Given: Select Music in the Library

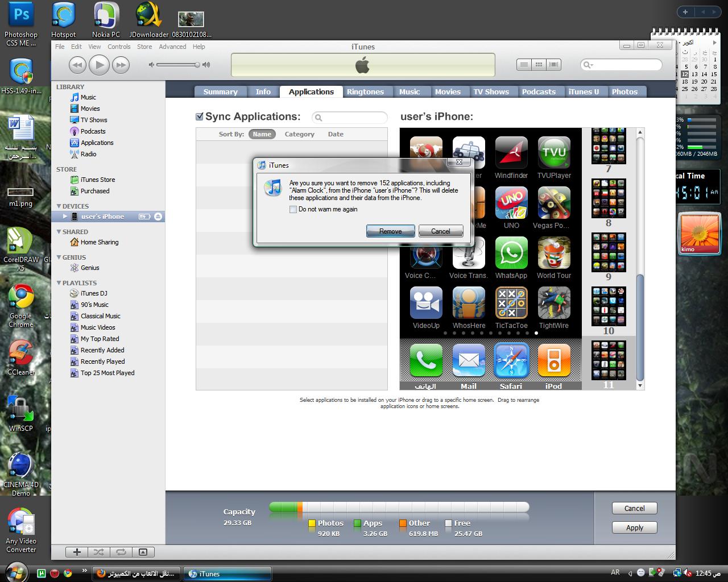Looking at the screenshot, I should tap(88, 97).
